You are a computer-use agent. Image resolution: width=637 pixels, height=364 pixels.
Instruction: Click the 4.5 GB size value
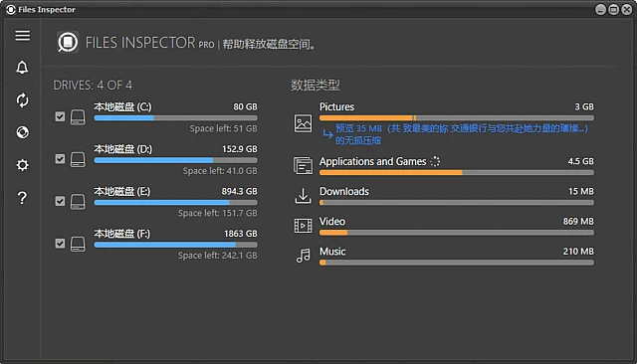pos(580,161)
